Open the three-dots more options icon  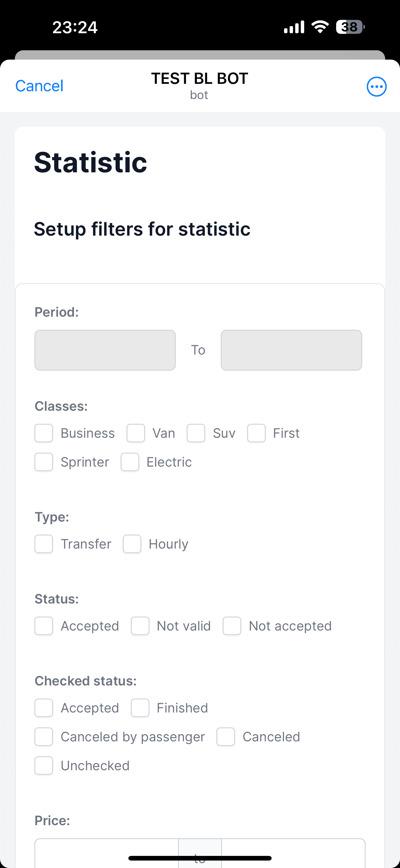click(376, 87)
